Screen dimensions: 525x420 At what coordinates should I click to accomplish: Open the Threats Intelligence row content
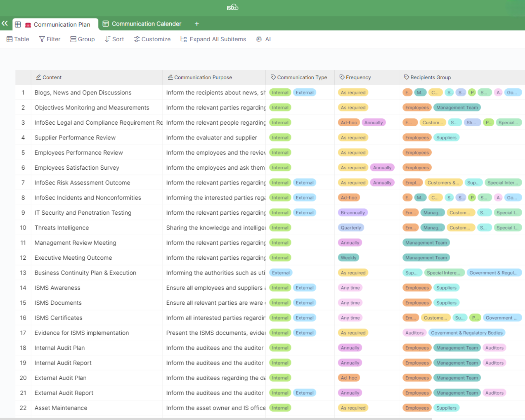62,228
